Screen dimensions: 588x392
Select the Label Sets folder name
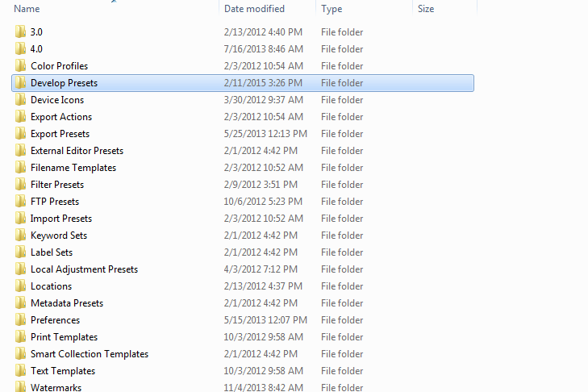[x=52, y=252]
